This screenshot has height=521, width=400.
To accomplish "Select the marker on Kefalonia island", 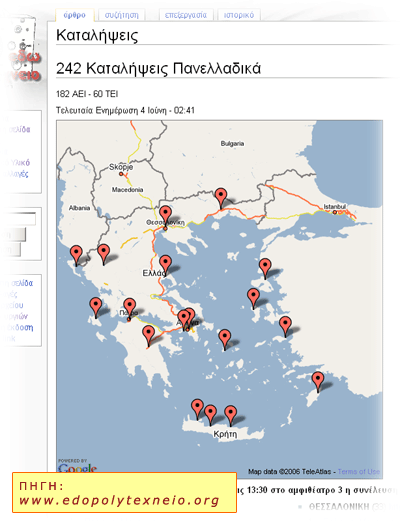I will 96,307.
